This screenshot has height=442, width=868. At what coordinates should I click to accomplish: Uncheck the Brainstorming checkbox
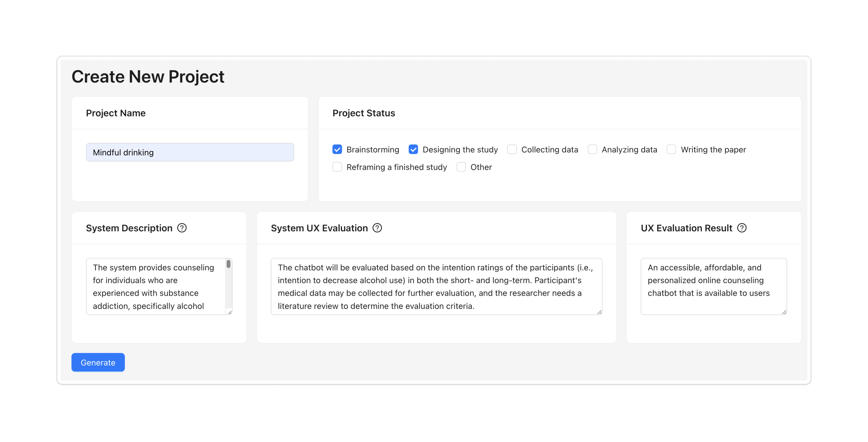[337, 149]
